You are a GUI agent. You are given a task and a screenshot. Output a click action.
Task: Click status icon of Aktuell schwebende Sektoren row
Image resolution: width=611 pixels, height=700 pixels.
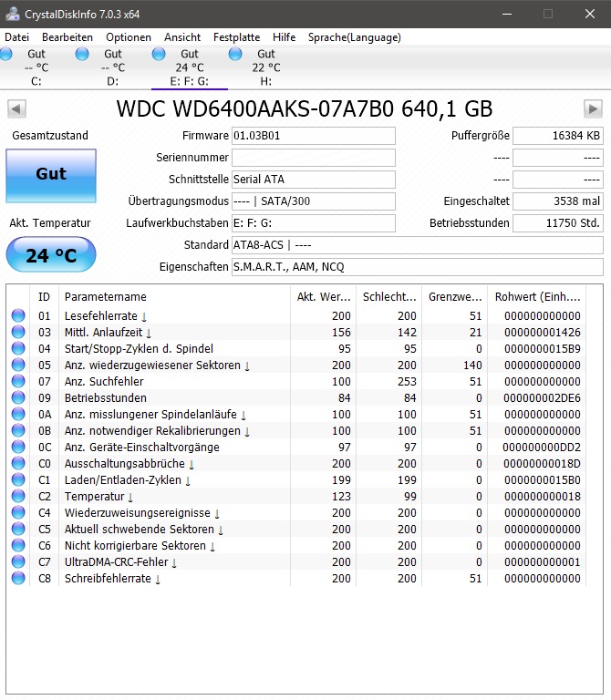[x=18, y=529]
